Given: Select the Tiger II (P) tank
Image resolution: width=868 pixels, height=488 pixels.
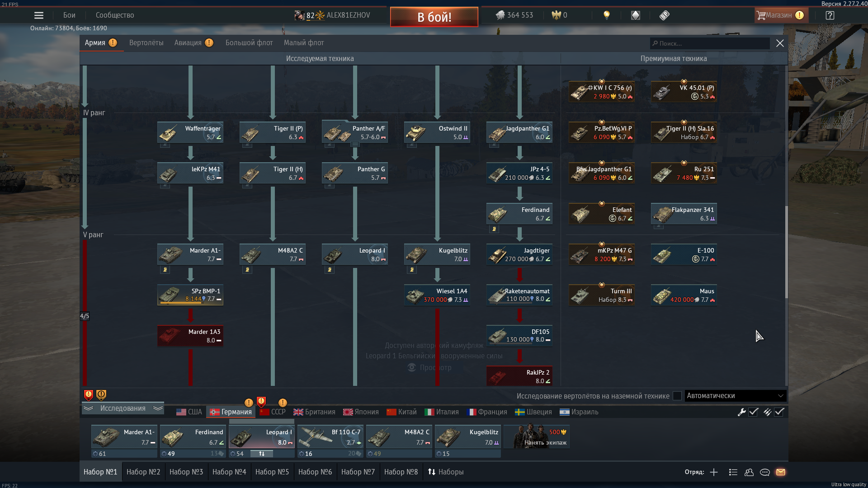Looking at the screenshot, I should (273, 132).
